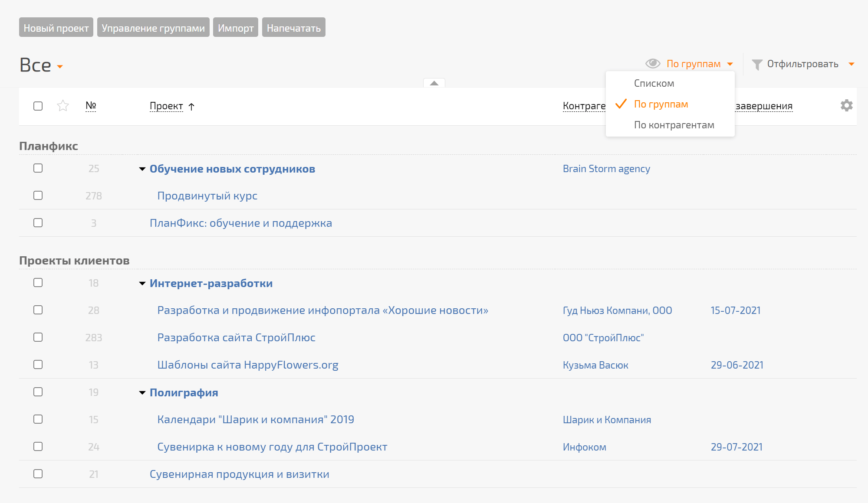868x503 pixels.
Task: Open Сувенирка к новому году project
Action: (x=272, y=447)
